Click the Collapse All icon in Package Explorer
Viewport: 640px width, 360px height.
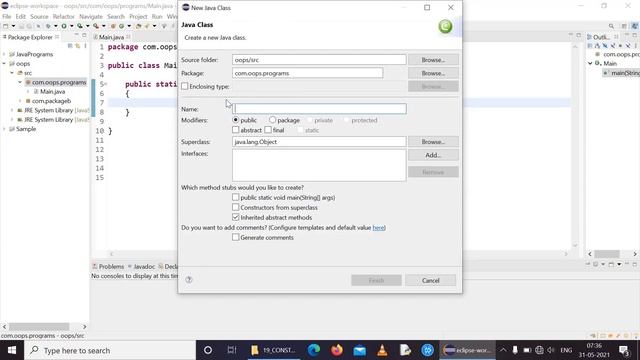(70, 46)
